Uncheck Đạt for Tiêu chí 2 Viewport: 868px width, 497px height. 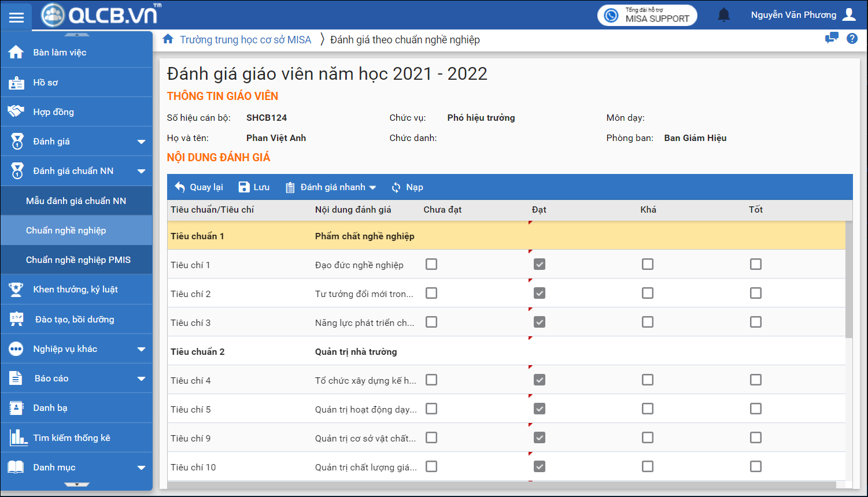click(x=539, y=293)
